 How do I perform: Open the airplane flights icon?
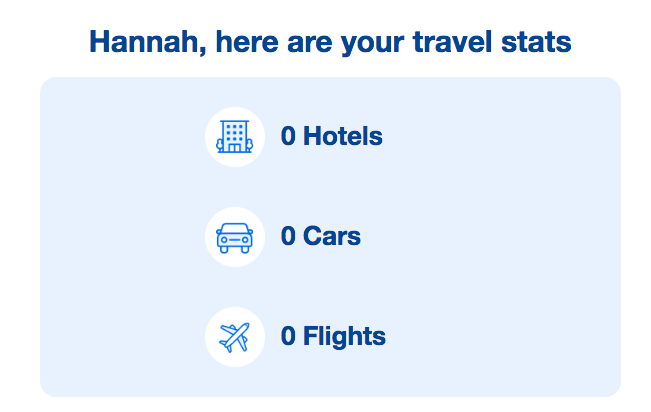(235, 337)
